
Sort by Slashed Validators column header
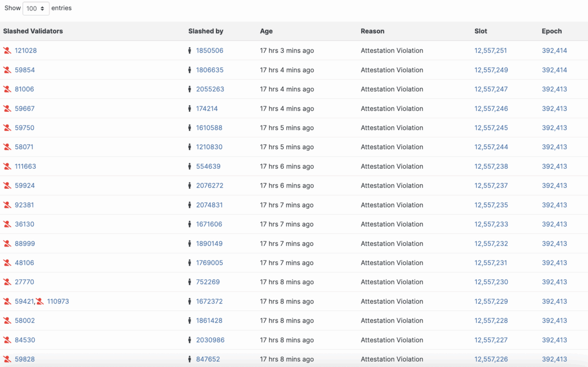33,31
